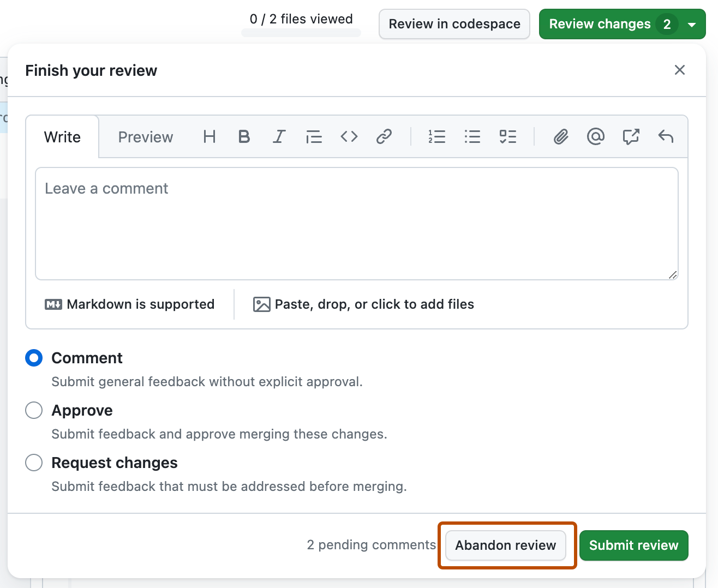Mention a user with the @ icon
The image size is (718, 588).
click(595, 136)
